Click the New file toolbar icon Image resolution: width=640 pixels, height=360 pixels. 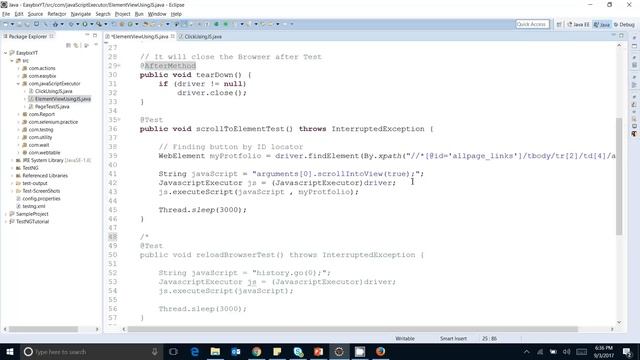6,24
